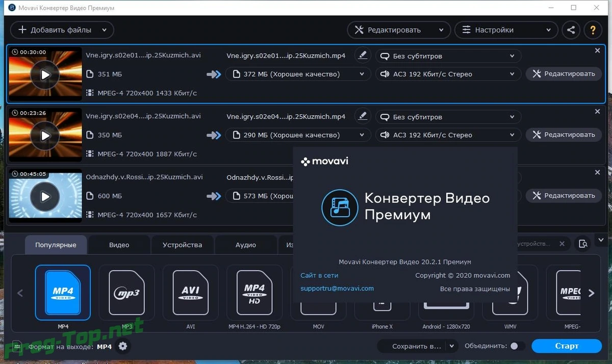Open the Редактировать toolbar dropdown
The height and width of the screenshot is (364, 612).
tap(399, 30)
